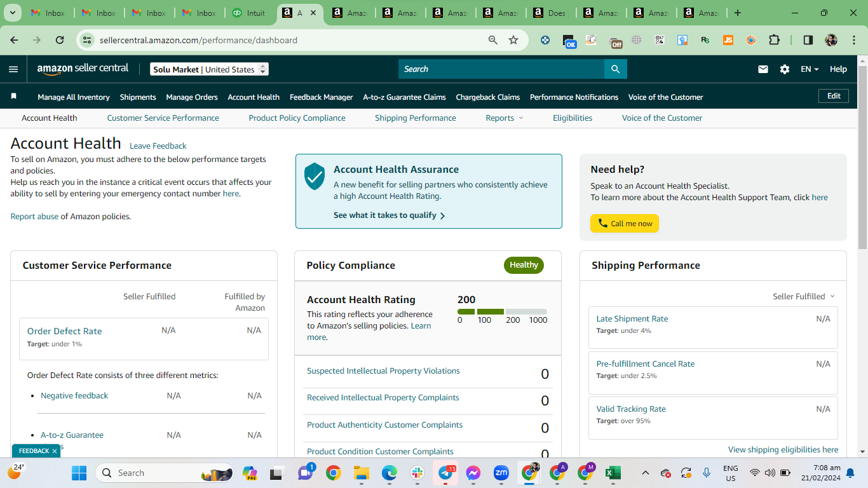Open the Pre-fulfillment Cancel Rate link

tap(646, 364)
